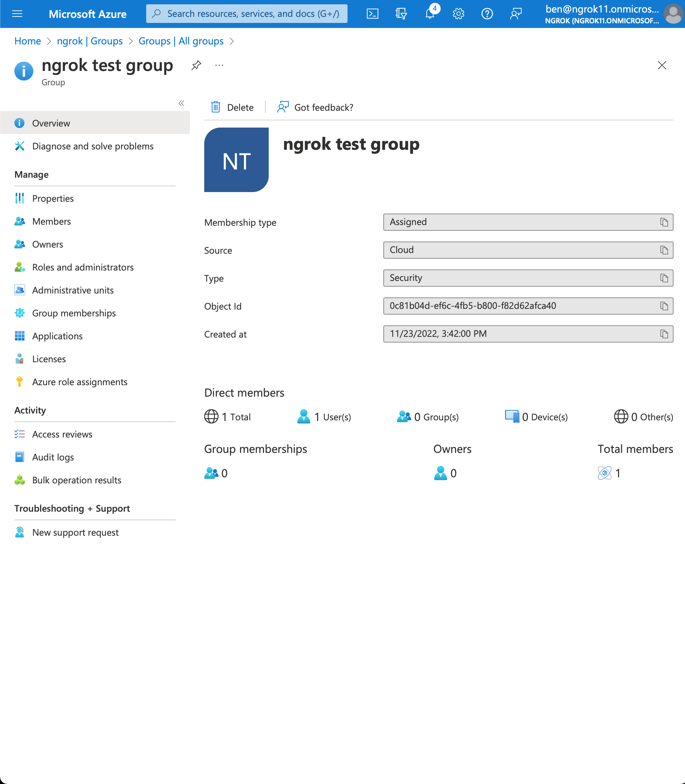Copy the Created at value
This screenshot has height=784, width=685.
pyautogui.click(x=664, y=334)
